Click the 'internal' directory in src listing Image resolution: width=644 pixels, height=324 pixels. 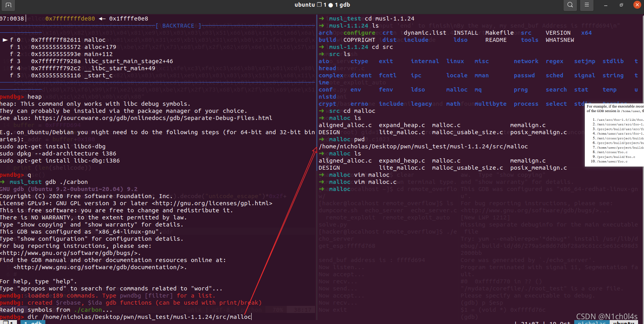click(x=425, y=61)
